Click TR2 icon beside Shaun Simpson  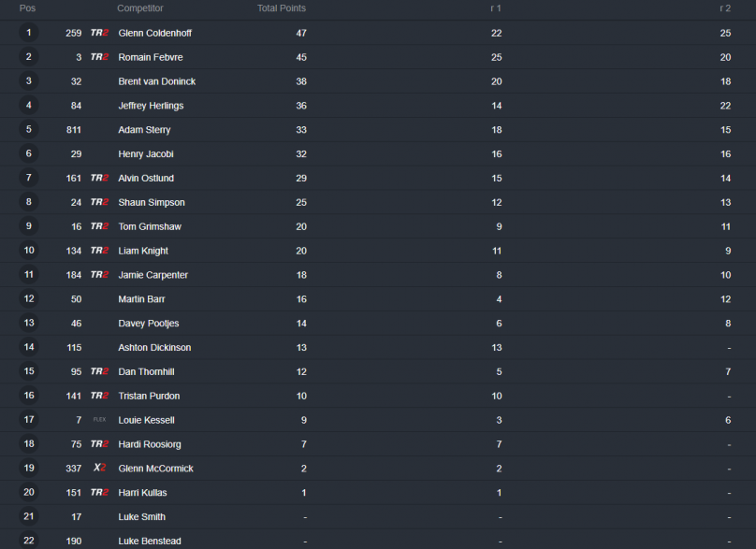99,202
